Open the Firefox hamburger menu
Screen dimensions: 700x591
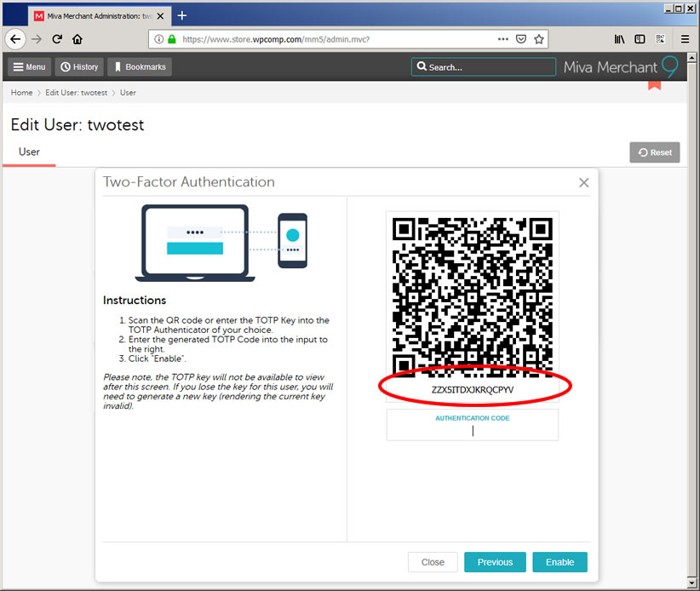click(x=685, y=39)
